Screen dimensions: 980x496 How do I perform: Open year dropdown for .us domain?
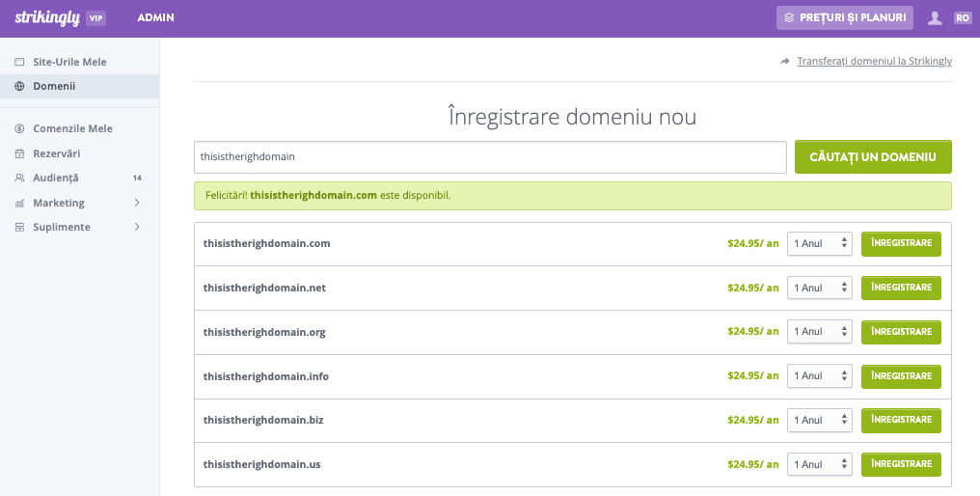pos(820,465)
